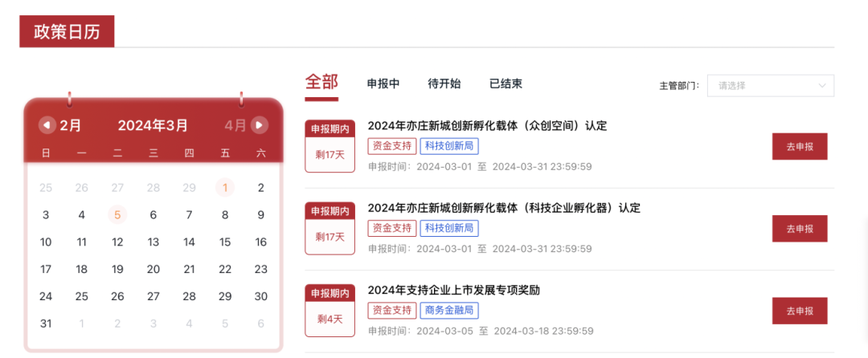Pick March 12 on the calendar
Image resolution: width=868 pixels, height=358 pixels.
point(117,242)
